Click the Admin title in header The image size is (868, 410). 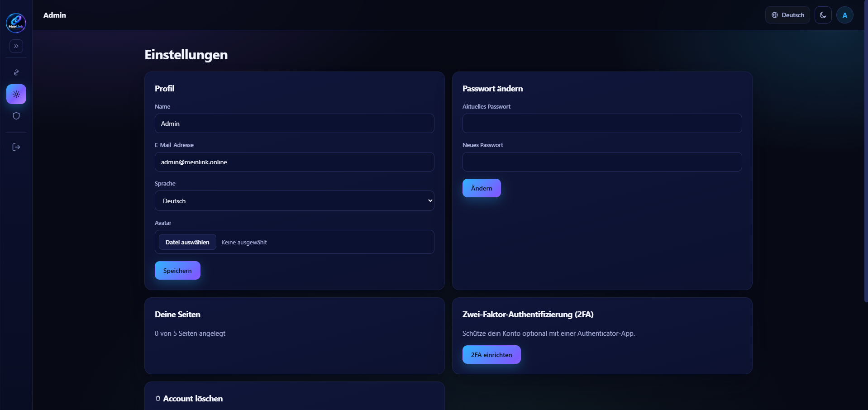click(x=55, y=15)
